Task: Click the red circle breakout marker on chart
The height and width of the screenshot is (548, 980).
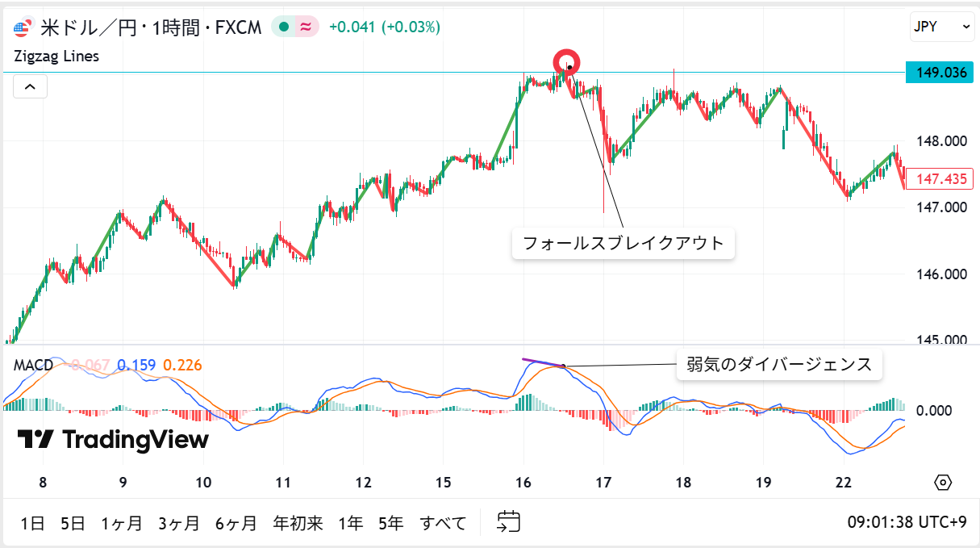Action: tap(567, 61)
